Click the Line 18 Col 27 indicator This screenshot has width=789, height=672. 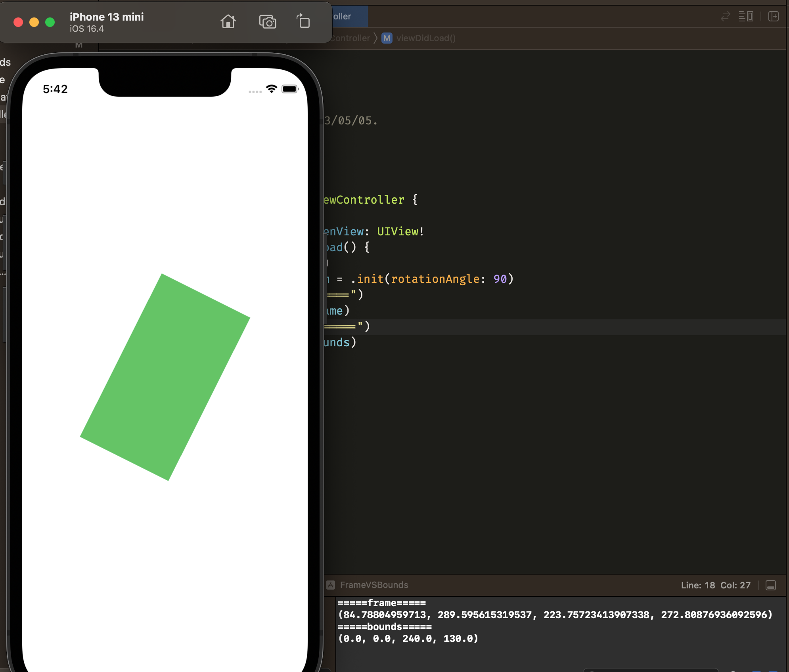pyautogui.click(x=715, y=585)
